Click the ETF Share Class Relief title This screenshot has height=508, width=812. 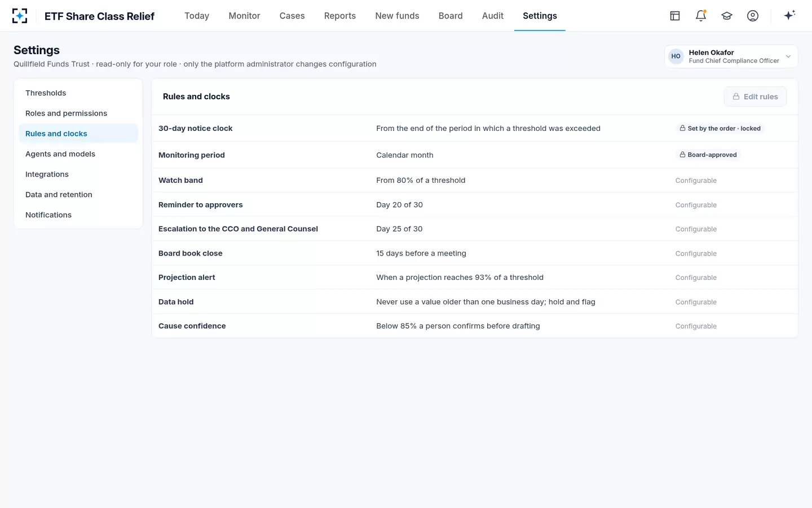click(x=99, y=16)
